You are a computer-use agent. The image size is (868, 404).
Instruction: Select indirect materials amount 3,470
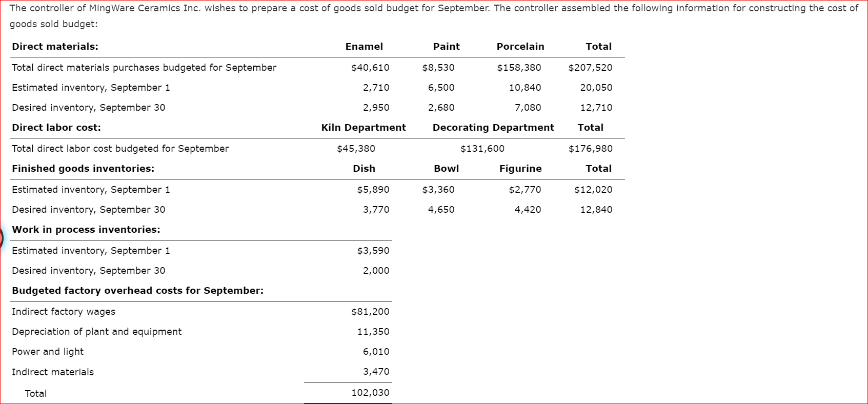[376, 372]
